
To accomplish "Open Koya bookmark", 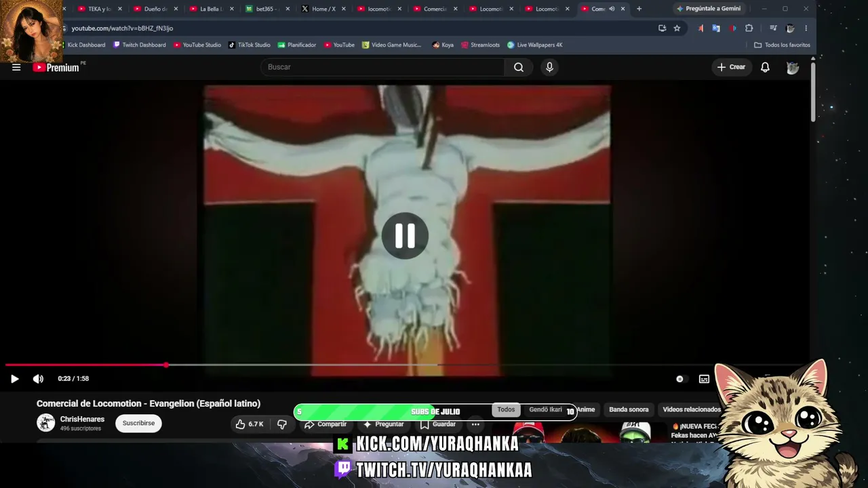I will (x=443, y=45).
